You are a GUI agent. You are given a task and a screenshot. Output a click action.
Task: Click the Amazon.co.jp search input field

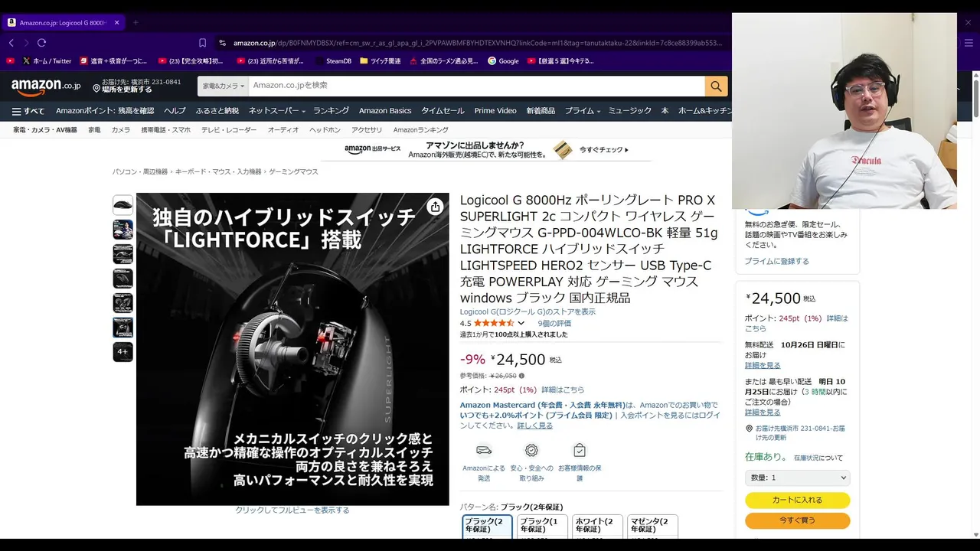(x=476, y=86)
